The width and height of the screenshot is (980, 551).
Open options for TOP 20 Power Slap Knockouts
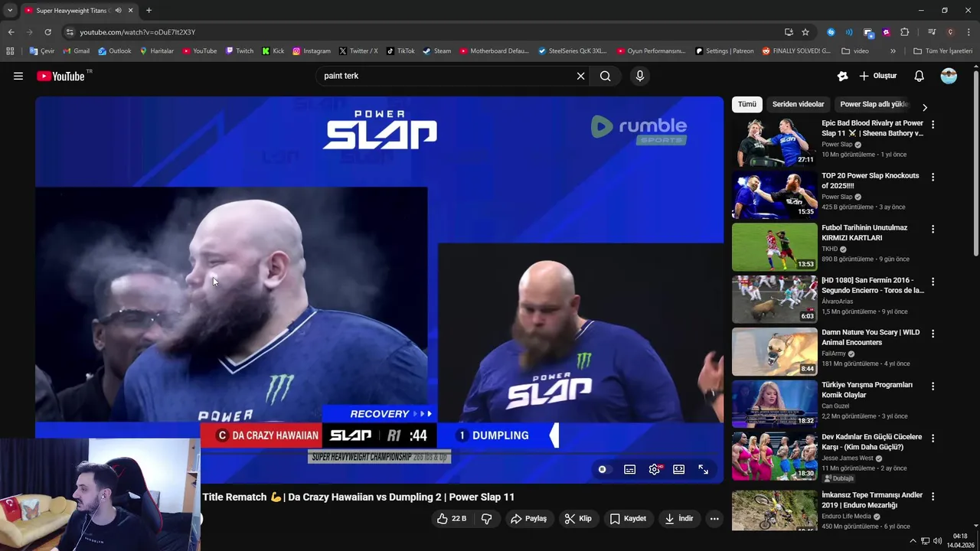[x=933, y=177]
